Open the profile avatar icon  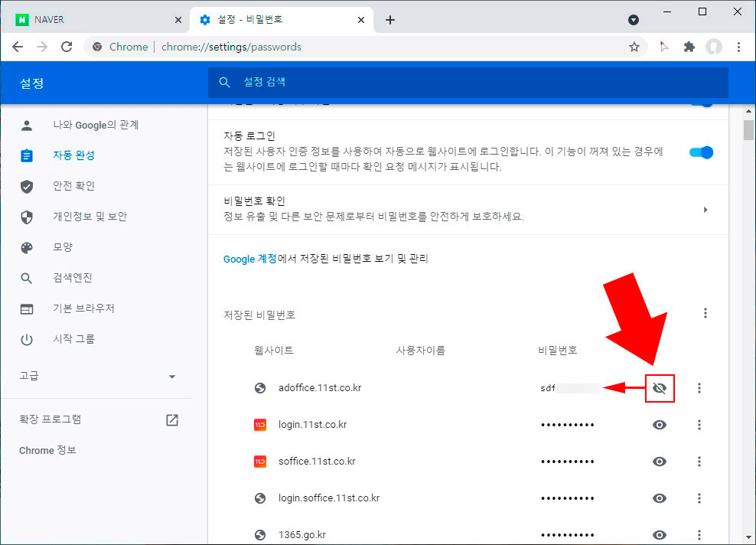[714, 47]
